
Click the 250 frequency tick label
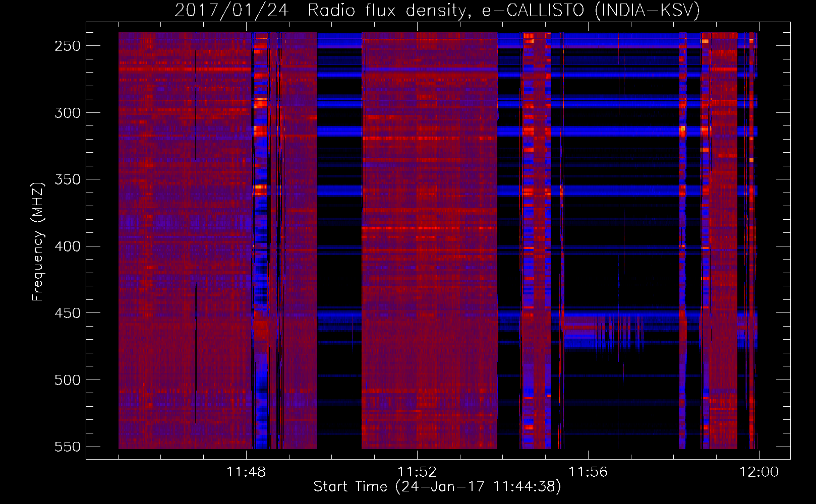68,46
